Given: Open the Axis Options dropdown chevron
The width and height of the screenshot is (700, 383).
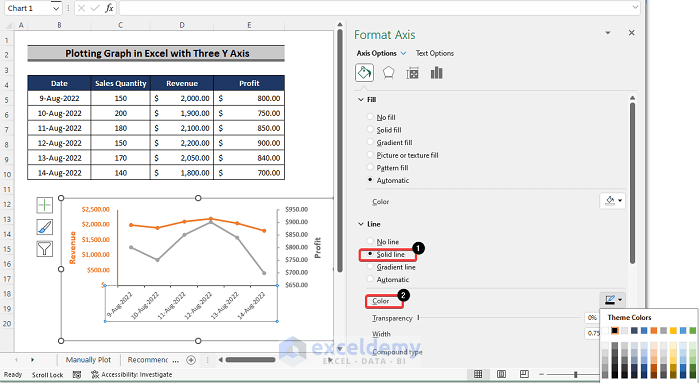Looking at the screenshot, I should point(404,53).
